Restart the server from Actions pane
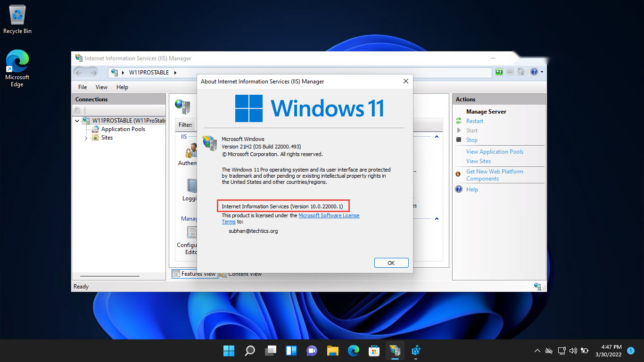The width and height of the screenshot is (644, 362). [475, 121]
